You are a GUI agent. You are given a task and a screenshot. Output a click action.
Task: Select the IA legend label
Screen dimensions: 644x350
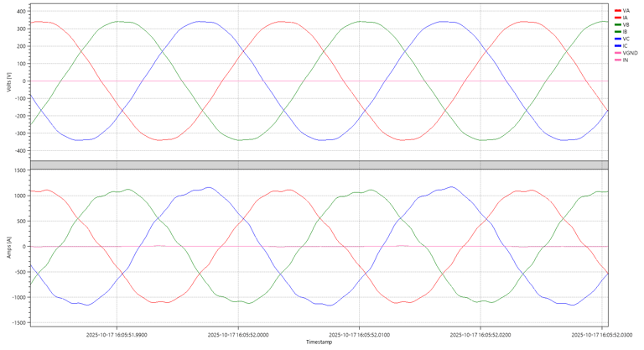pyautogui.click(x=625, y=18)
